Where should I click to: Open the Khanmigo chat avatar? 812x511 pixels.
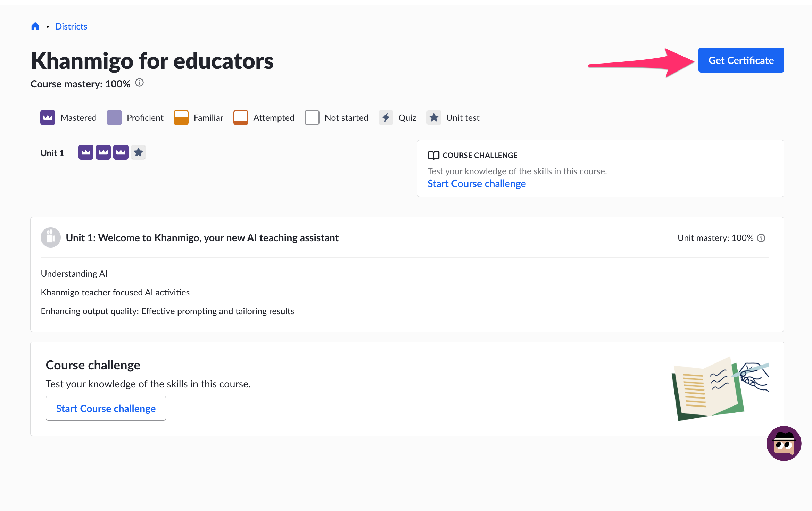784,443
